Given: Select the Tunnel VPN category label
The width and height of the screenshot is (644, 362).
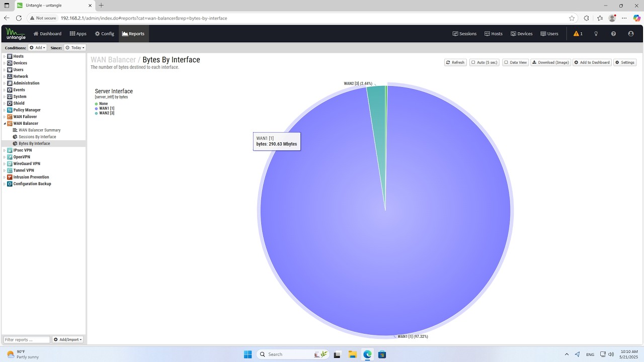Looking at the screenshot, I should [x=24, y=170].
